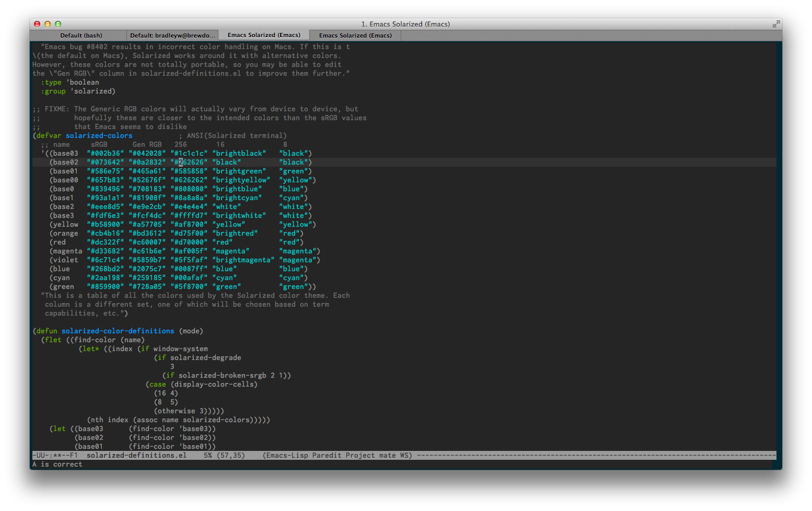812x511 pixels.
Task: Click the (display-color-cells) call
Action: coord(214,385)
